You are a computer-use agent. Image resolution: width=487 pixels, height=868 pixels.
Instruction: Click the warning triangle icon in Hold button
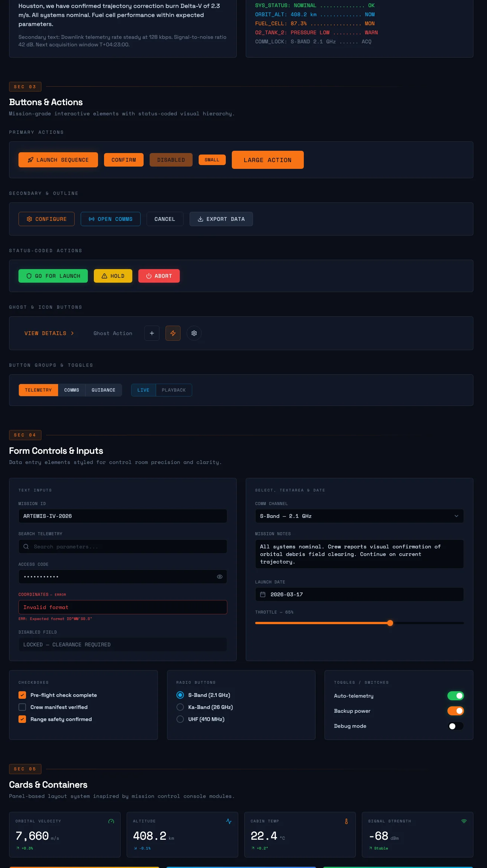104,276
